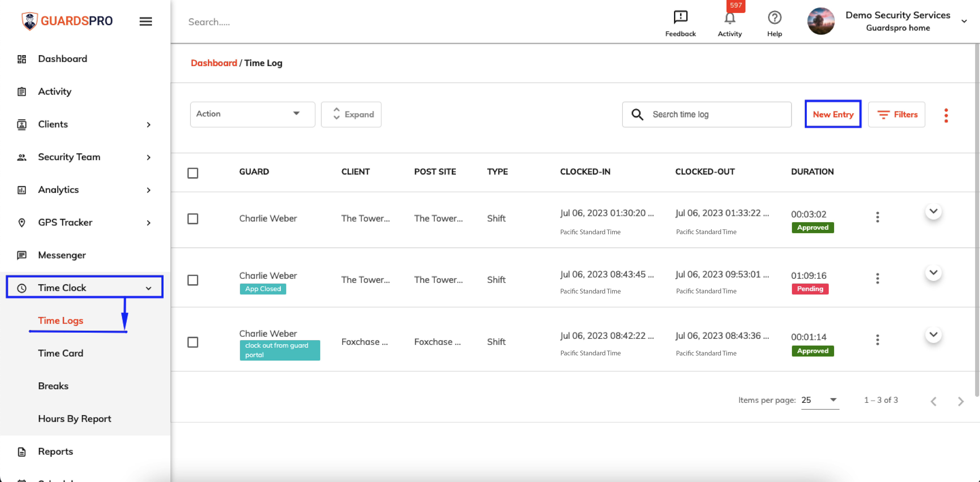This screenshot has width=980, height=482.
Task: Expand details of the Pending row
Action: click(933, 272)
